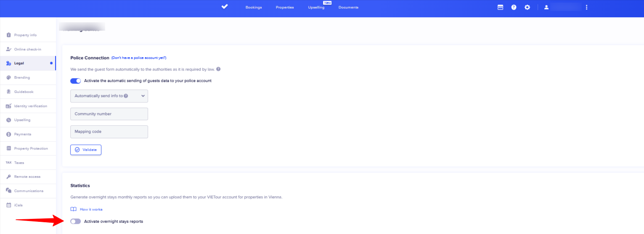The image size is (644, 234).
Task: Enable the overnight stays reports toggle
Action: [75, 221]
